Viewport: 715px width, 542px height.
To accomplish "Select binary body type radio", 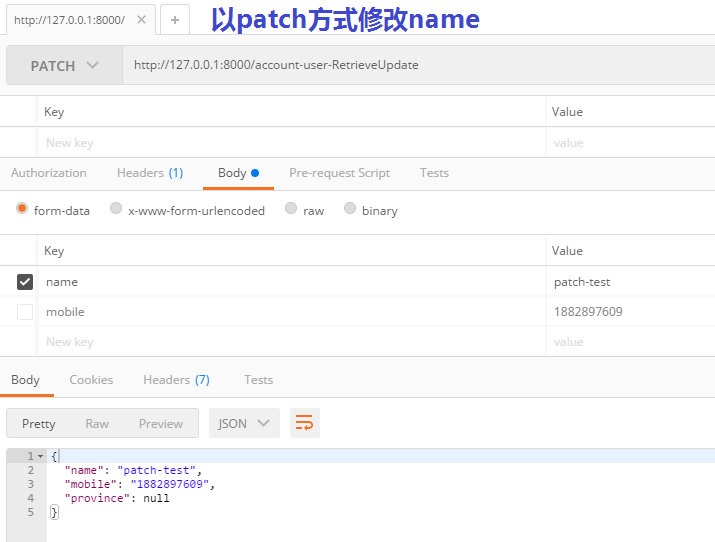I will (350, 208).
